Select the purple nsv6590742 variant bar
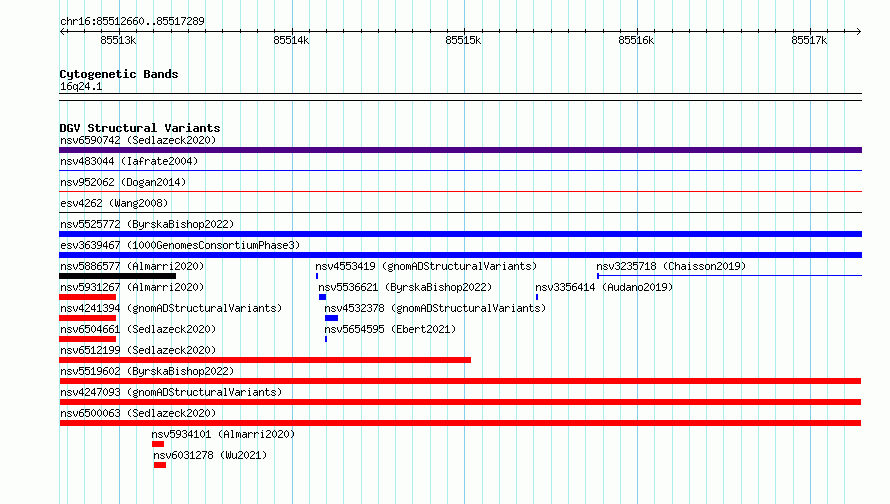This screenshot has height=504, width=890. pyautogui.click(x=460, y=150)
